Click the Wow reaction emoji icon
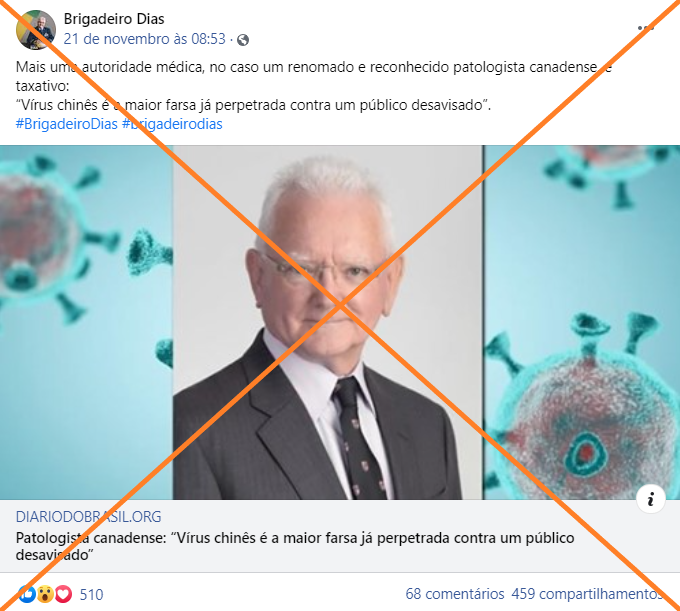The height and width of the screenshot is (611, 680). click(45, 594)
